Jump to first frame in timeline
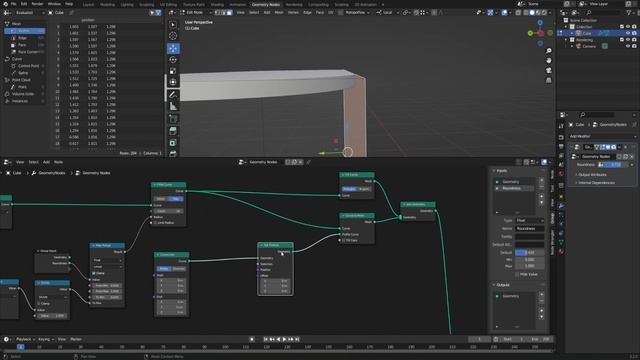This screenshot has width=640, height=360. pos(266,339)
